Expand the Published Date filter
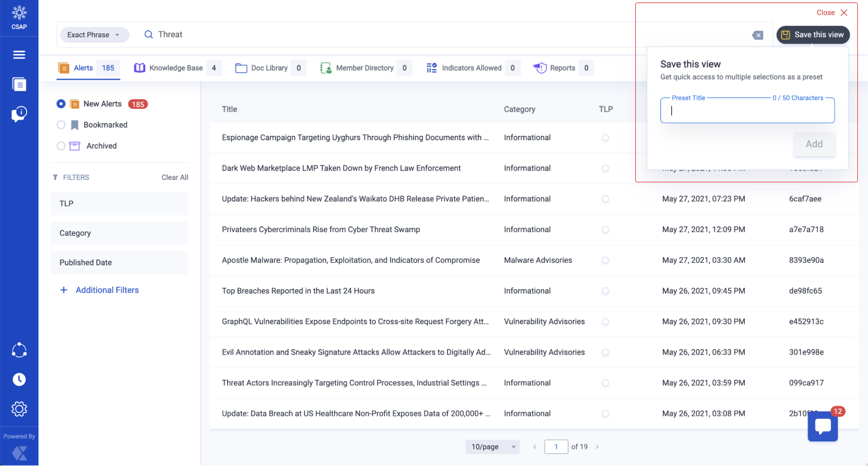 click(x=119, y=262)
